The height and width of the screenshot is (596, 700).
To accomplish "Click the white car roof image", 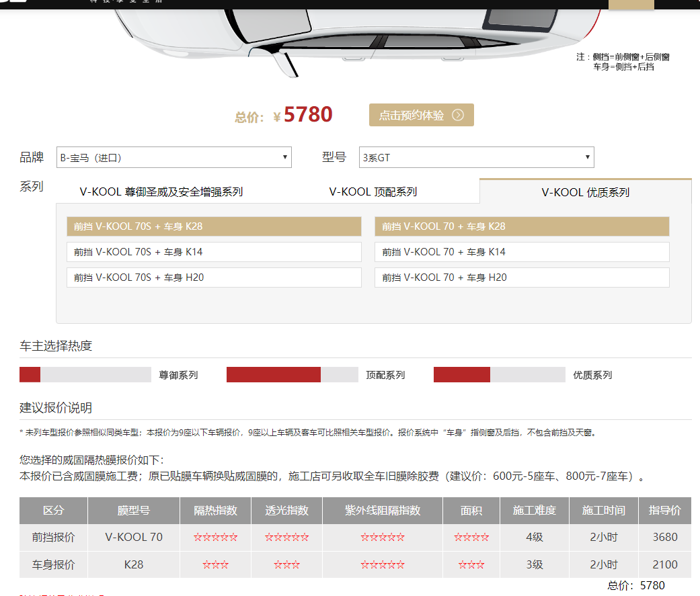I will (x=357, y=40).
